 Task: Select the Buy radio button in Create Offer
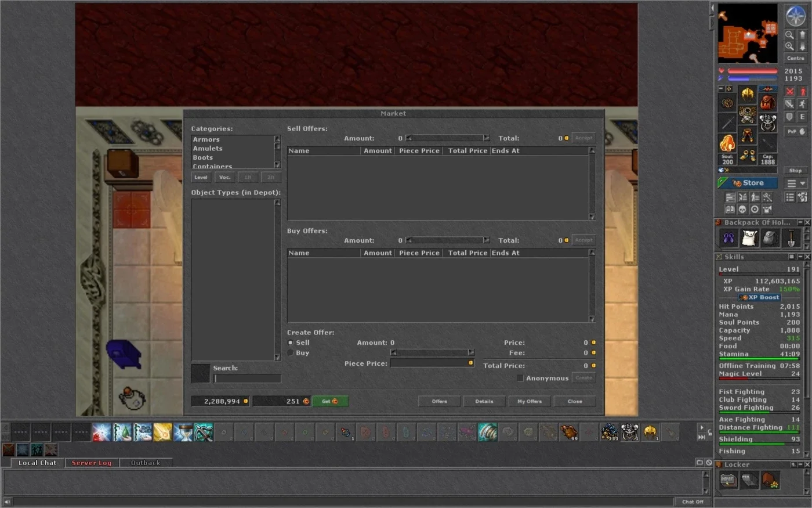point(291,353)
